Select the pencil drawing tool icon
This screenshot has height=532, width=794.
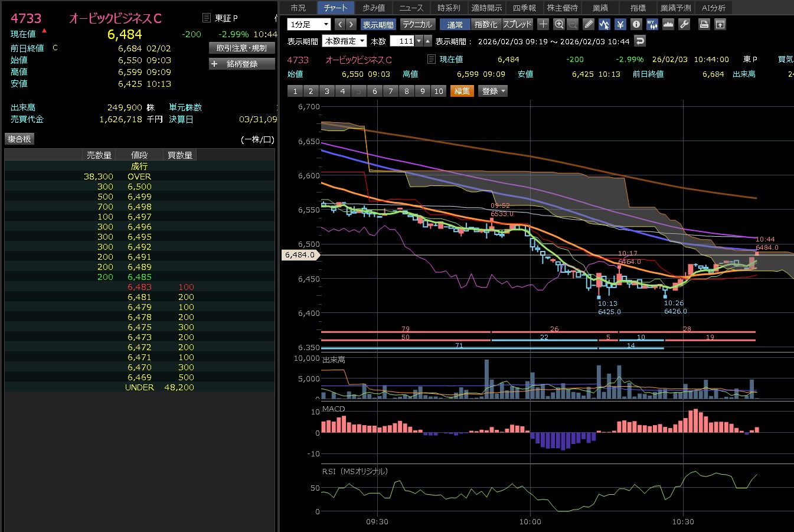[x=589, y=24]
